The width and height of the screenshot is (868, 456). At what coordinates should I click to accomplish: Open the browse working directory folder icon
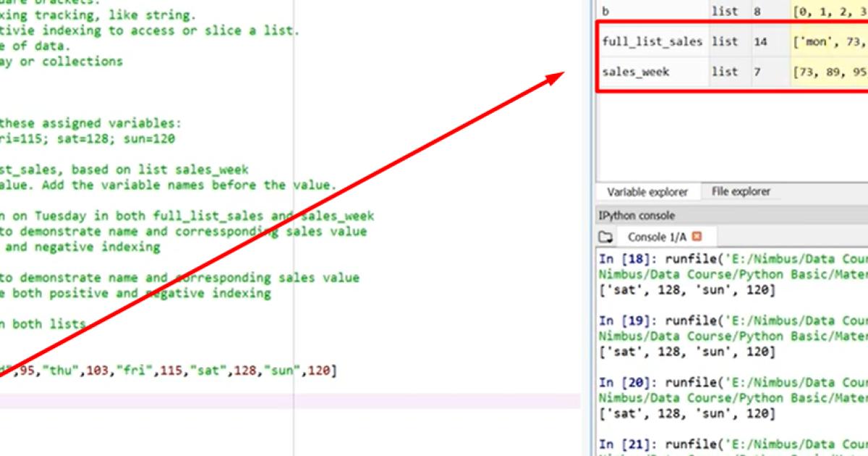[606, 235]
